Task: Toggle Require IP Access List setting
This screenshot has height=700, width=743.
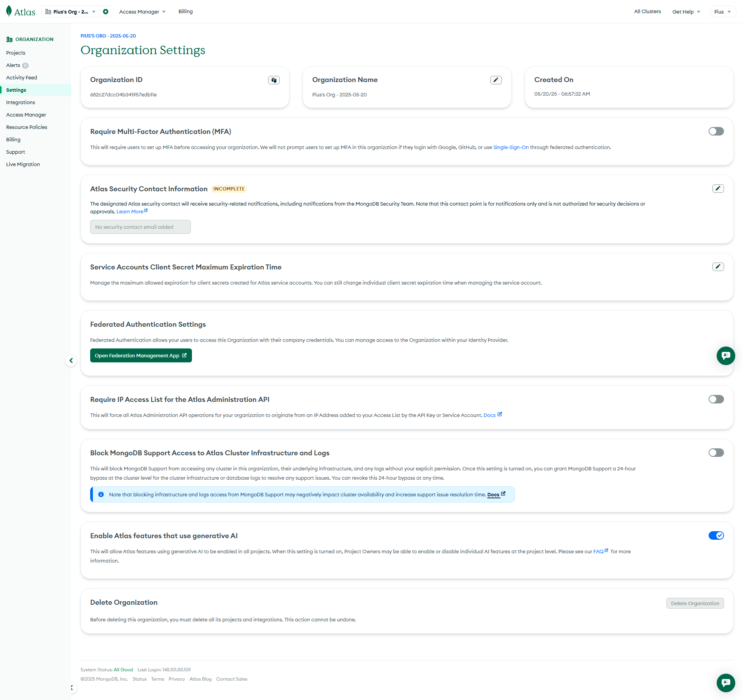Action: tap(716, 399)
